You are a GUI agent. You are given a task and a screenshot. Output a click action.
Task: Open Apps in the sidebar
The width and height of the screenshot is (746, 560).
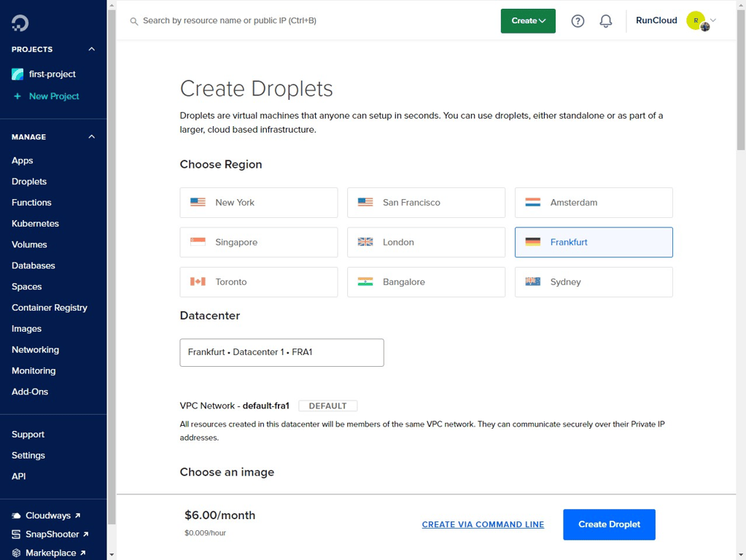click(23, 160)
